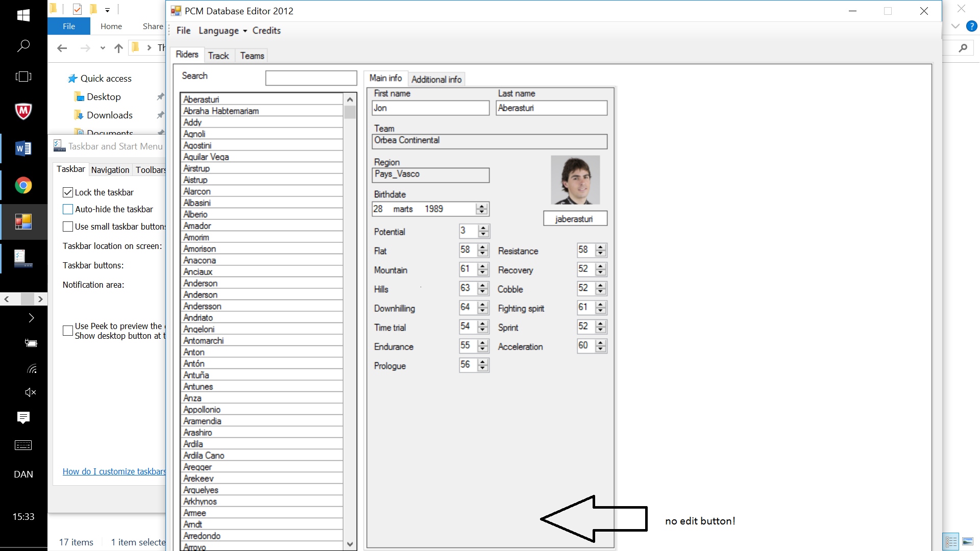The image size is (980, 551).
Task: Open the Birthdate spinner control
Action: [x=481, y=209]
